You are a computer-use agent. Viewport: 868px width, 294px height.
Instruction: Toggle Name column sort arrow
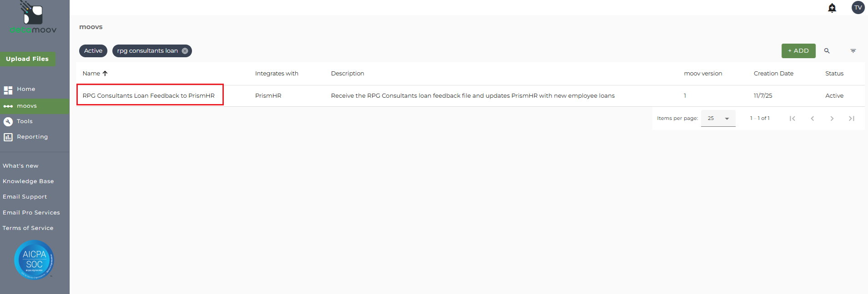pos(105,73)
